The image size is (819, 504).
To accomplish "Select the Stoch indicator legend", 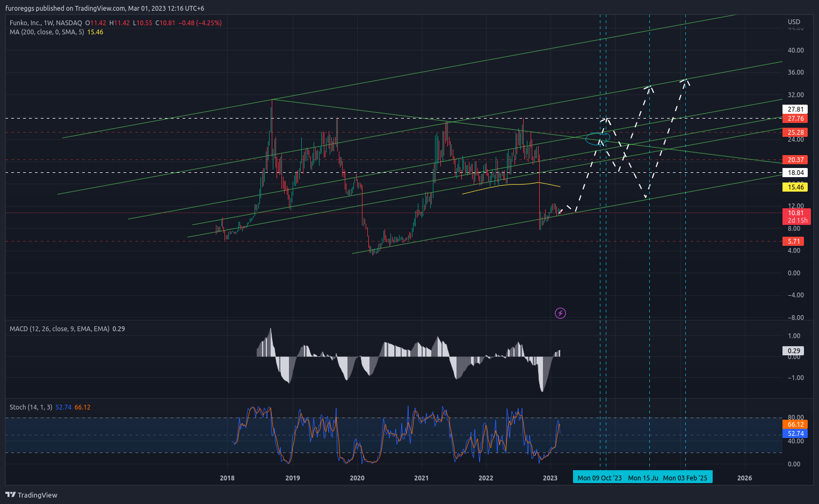I will (x=31, y=407).
